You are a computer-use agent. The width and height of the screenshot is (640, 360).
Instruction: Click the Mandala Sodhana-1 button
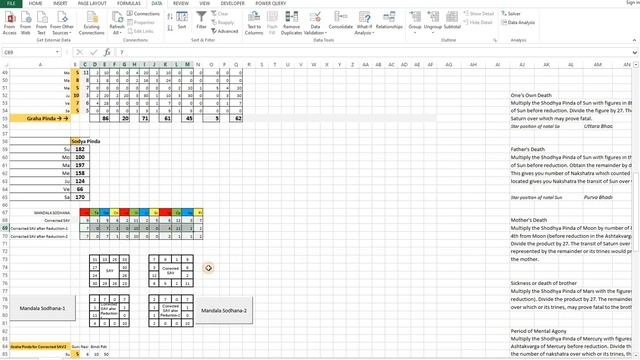[x=42, y=308]
